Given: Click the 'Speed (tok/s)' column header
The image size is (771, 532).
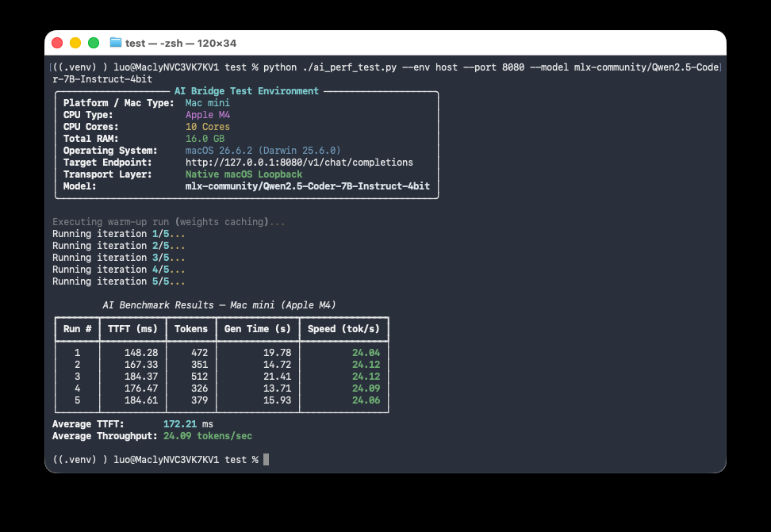Looking at the screenshot, I should point(343,329).
